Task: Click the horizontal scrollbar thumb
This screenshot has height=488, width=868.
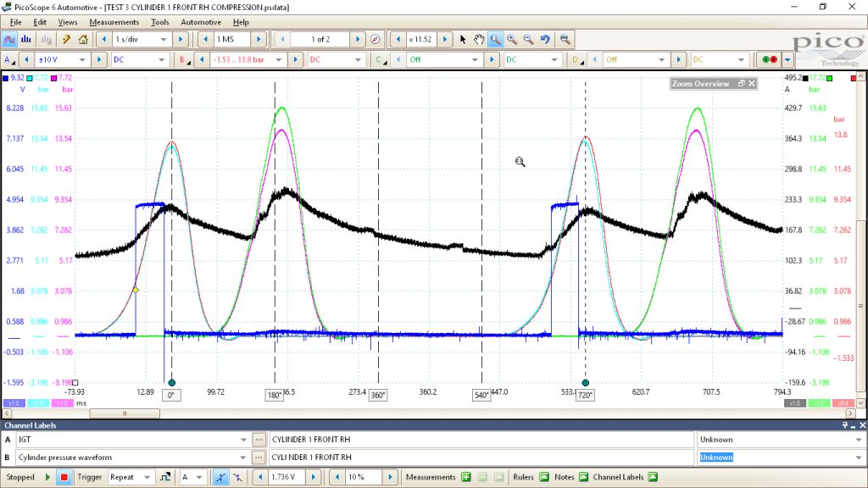Action: pyautogui.click(x=125, y=413)
